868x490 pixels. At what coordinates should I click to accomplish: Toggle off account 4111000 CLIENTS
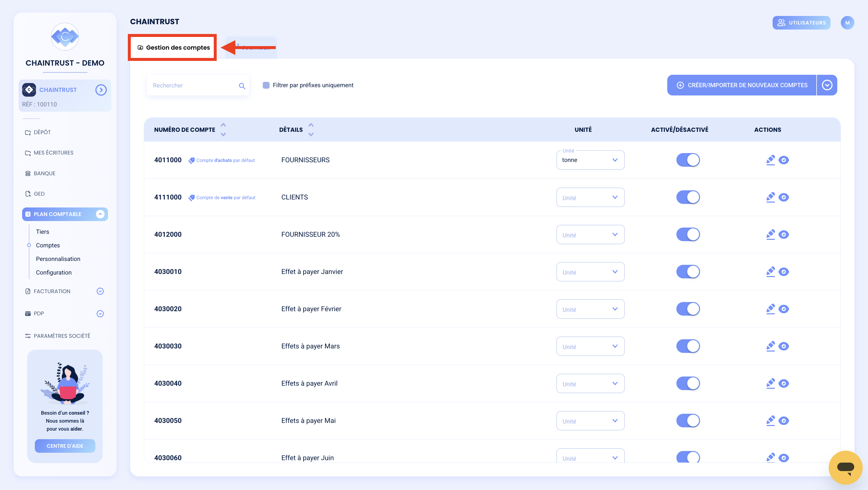tap(688, 197)
